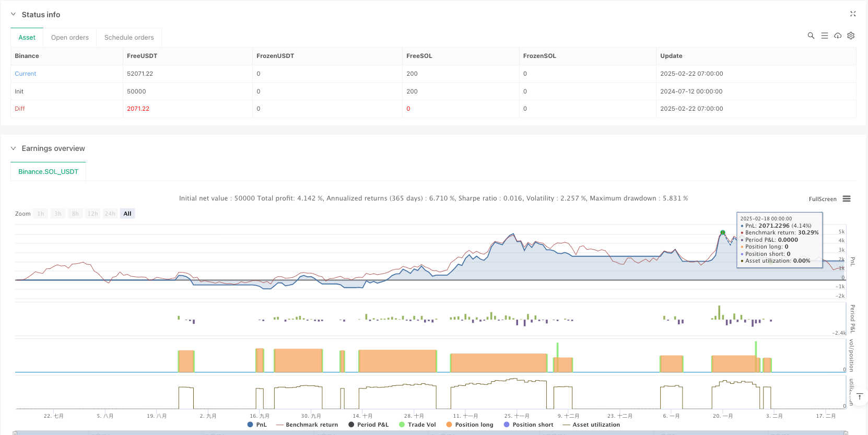Click the scroll-to-top arrow icon
The width and height of the screenshot is (868, 435).
point(859,397)
